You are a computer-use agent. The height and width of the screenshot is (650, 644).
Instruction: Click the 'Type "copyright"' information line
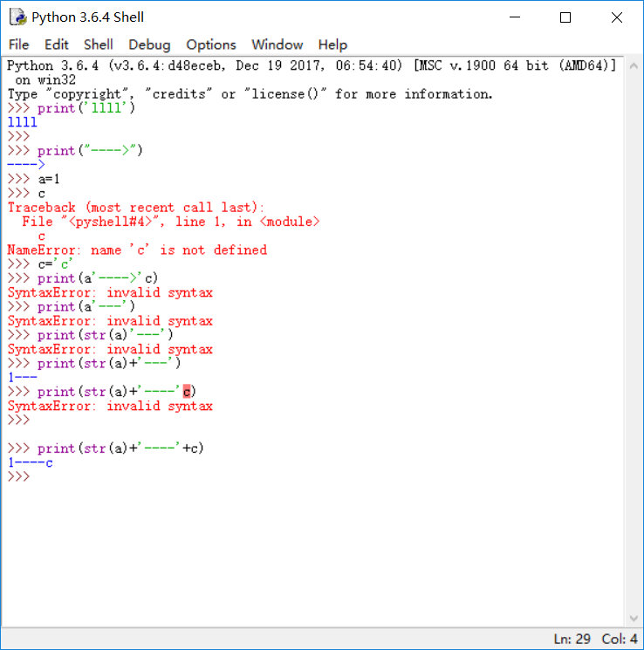250,94
